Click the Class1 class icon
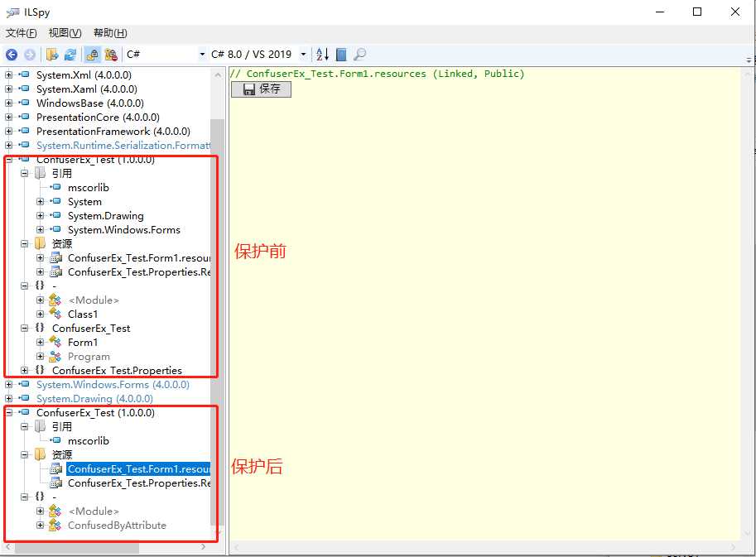756x557 pixels. click(x=55, y=315)
